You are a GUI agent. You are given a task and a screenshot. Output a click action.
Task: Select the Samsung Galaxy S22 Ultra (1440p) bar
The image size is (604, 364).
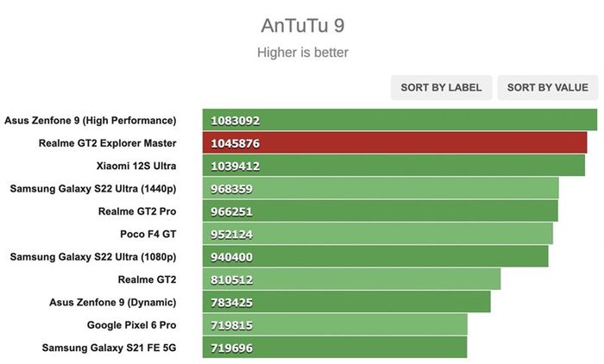[381, 188]
